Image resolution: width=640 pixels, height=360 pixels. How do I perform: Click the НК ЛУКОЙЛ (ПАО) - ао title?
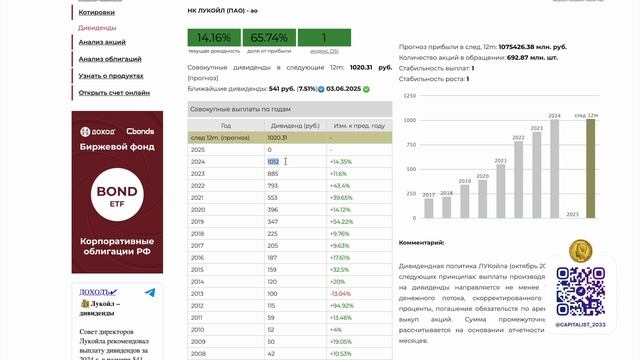coord(222,11)
